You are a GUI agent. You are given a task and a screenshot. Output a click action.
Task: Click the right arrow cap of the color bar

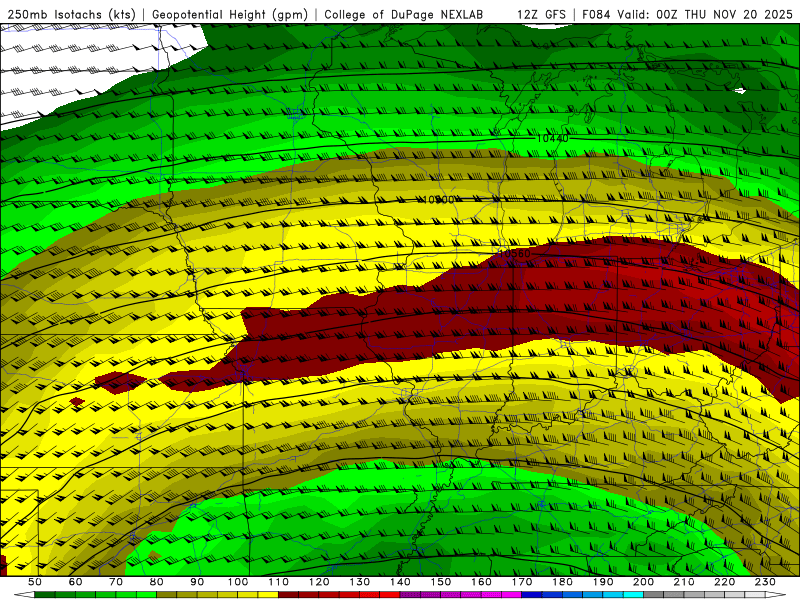776,595
